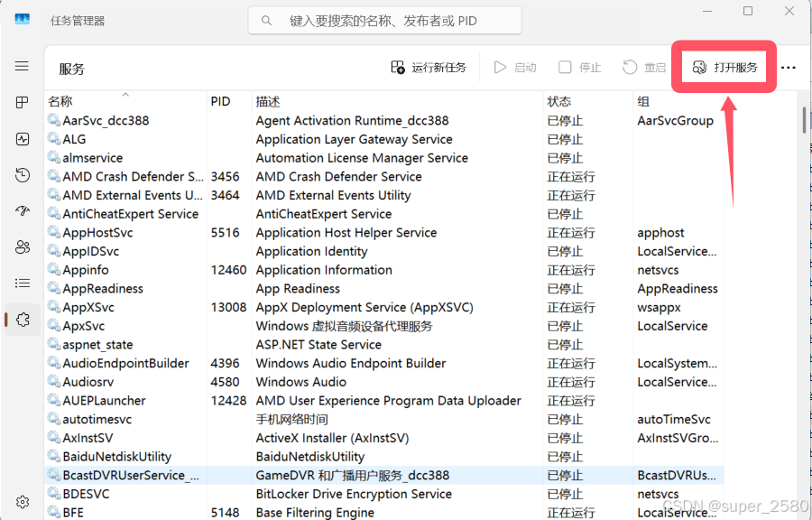
Task: Click group AarSvcGroup cell
Action: click(675, 121)
